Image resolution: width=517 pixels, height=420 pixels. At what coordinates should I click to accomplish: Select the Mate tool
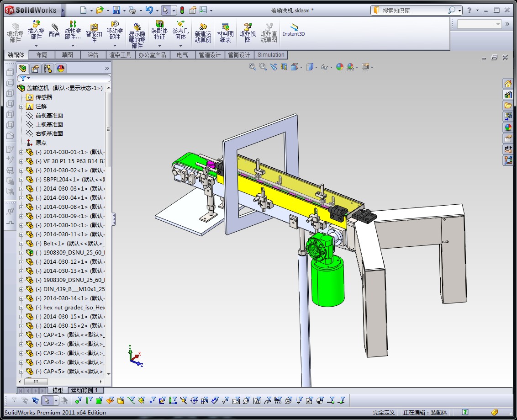(x=54, y=30)
